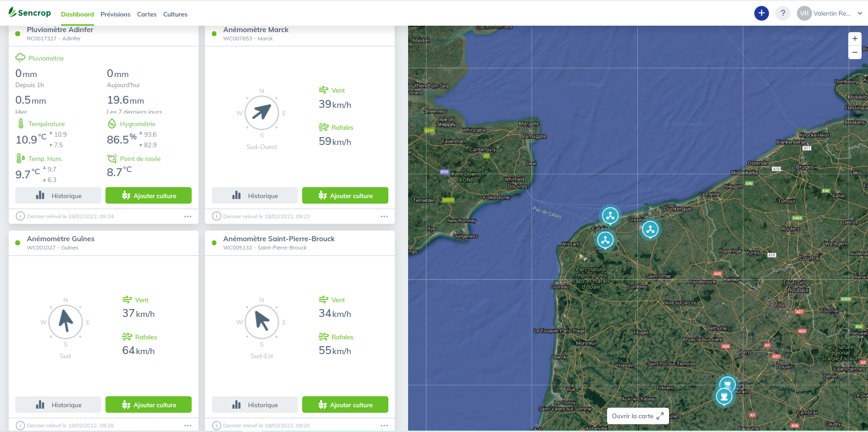Click info icon on Adinfer last reading
This screenshot has height=432, width=868.
tap(20, 216)
